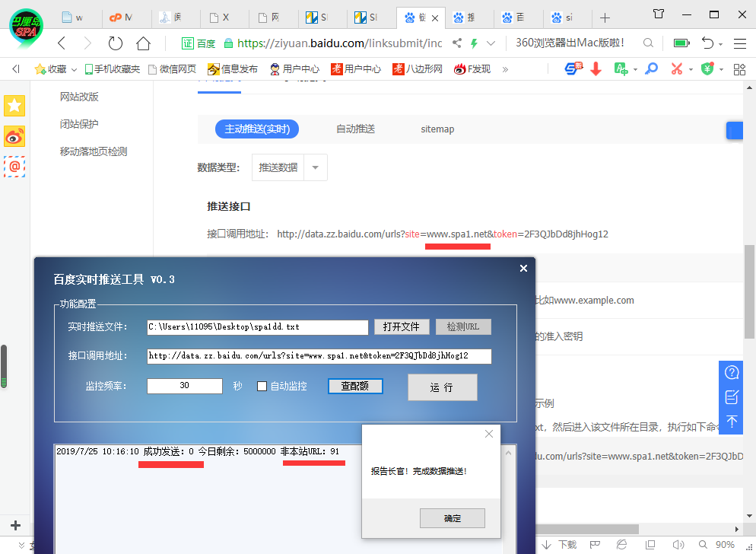This screenshot has height=554, width=756.
Task: Click the share icon in address bar
Action: pos(456,43)
